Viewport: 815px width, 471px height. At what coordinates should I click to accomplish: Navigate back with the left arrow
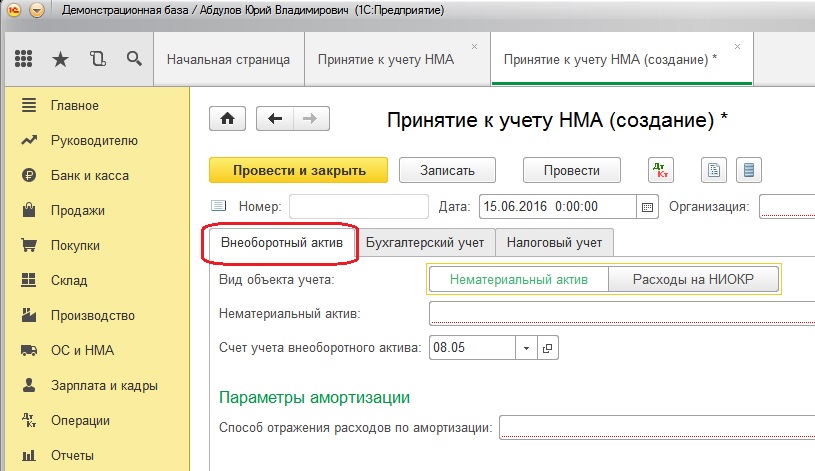point(275,119)
